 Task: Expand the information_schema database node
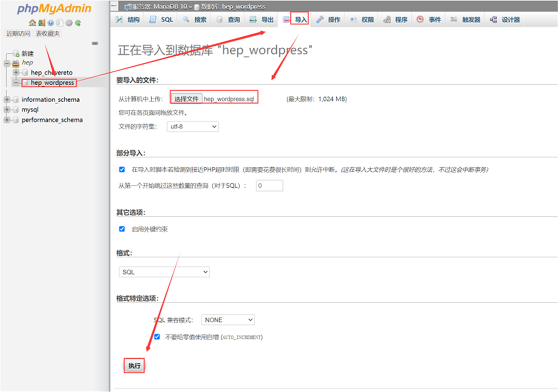[x=7, y=100]
